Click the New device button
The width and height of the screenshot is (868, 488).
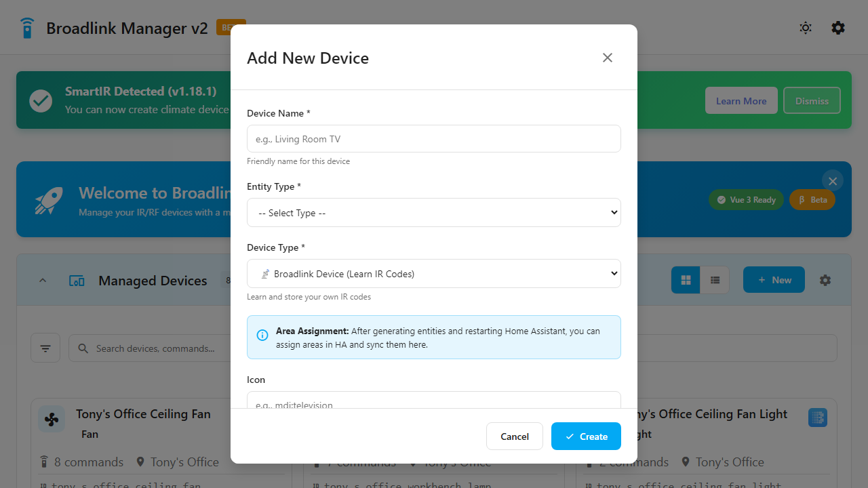pyautogui.click(x=774, y=280)
